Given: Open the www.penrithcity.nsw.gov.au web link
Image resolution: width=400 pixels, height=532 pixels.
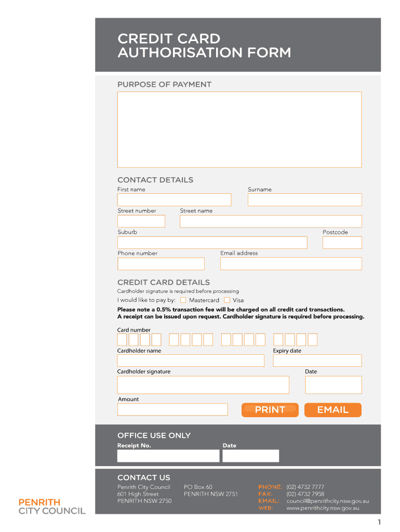Looking at the screenshot, I should coord(323,508).
